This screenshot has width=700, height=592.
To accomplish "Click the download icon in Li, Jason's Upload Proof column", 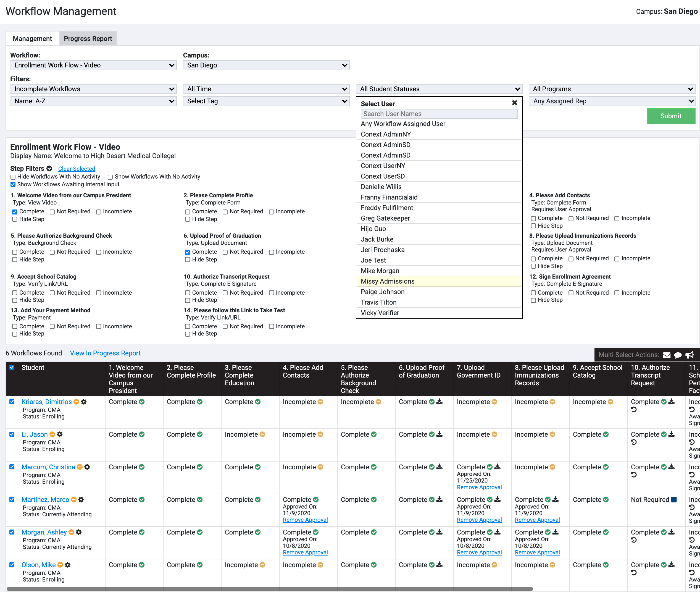I will coord(440,434).
